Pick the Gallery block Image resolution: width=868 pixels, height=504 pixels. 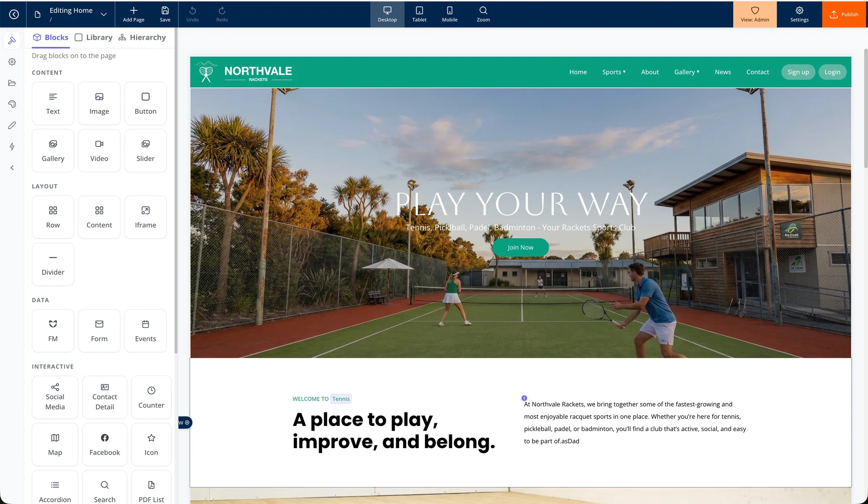[x=53, y=151]
